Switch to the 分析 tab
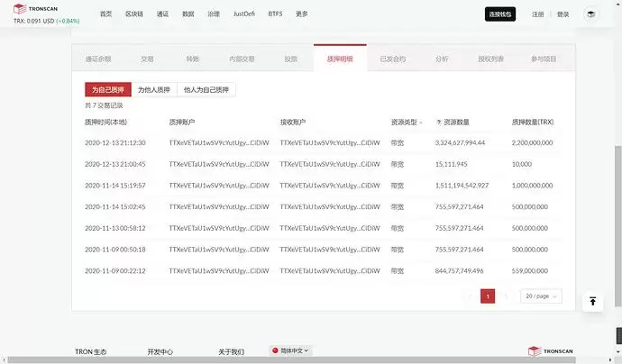This screenshot has width=622, height=364. tap(442, 59)
